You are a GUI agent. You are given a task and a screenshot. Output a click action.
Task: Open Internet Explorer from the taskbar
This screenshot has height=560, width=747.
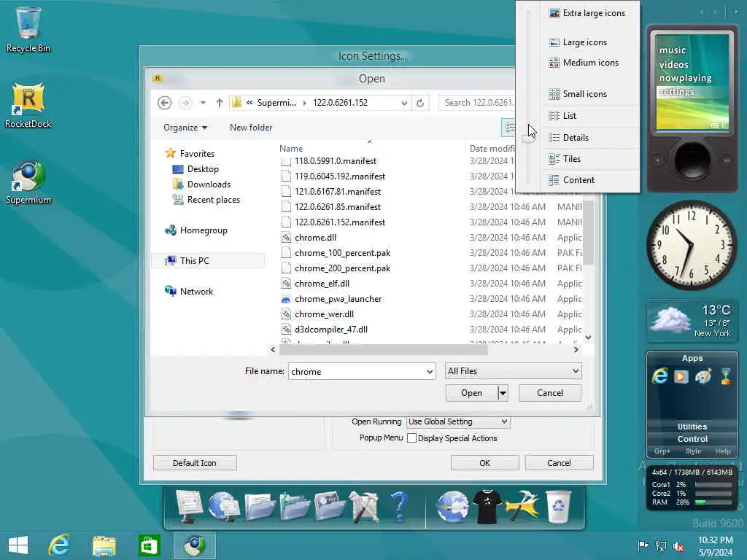pos(59,545)
